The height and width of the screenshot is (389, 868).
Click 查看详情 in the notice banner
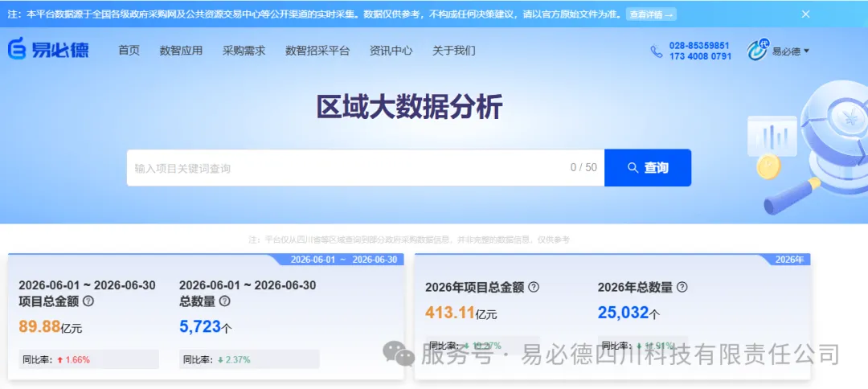651,14
